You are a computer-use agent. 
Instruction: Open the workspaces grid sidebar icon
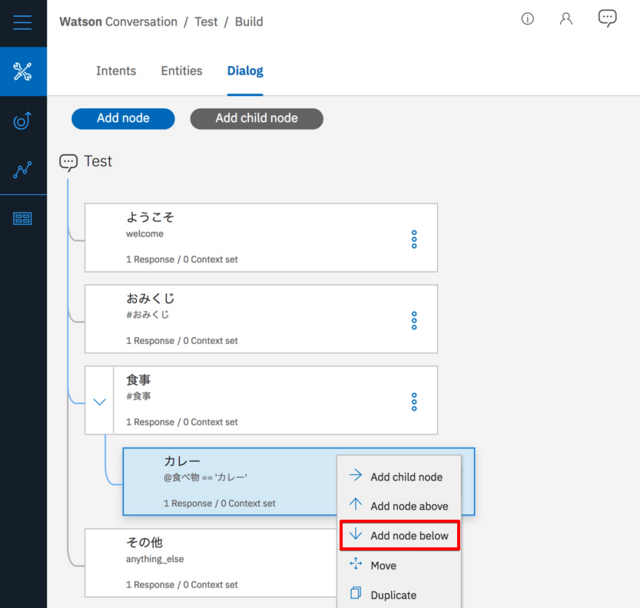point(22,218)
